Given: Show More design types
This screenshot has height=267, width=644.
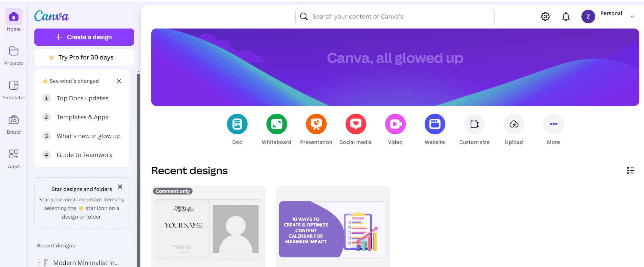Looking at the screenshot, I should pos(554,124).
